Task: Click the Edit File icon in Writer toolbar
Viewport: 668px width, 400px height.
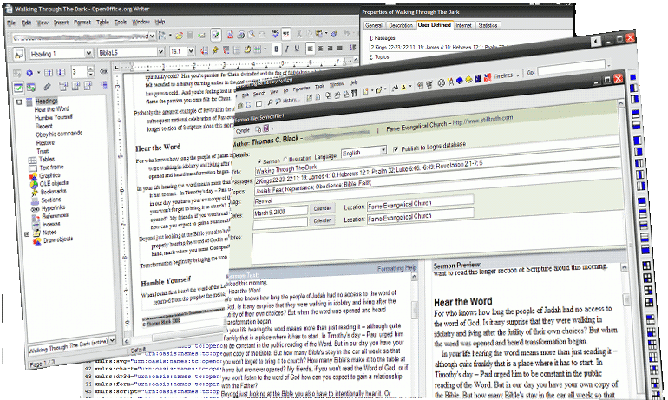Action: [x=216, y=35]
